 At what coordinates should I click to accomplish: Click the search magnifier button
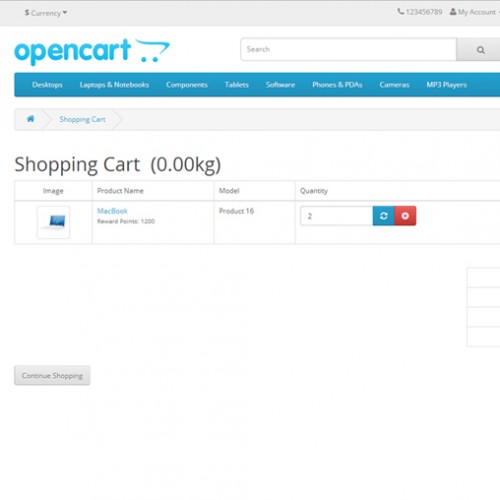tap(479, 50)
